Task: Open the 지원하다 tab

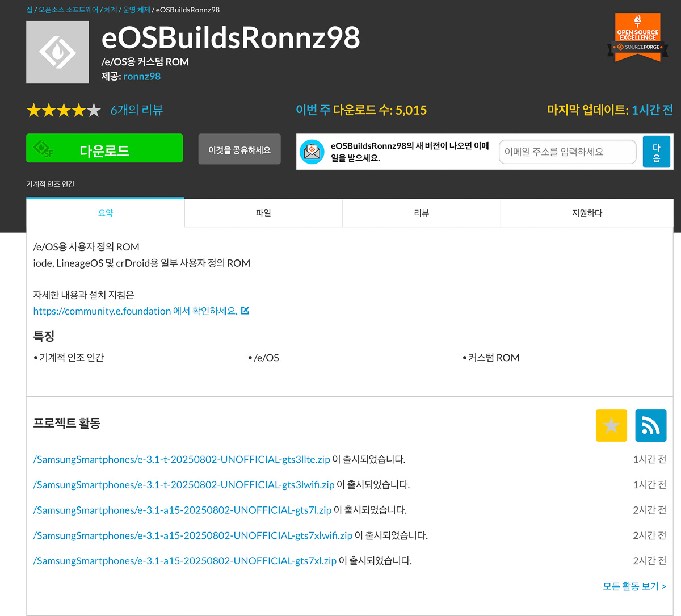Action: [587, 213]
